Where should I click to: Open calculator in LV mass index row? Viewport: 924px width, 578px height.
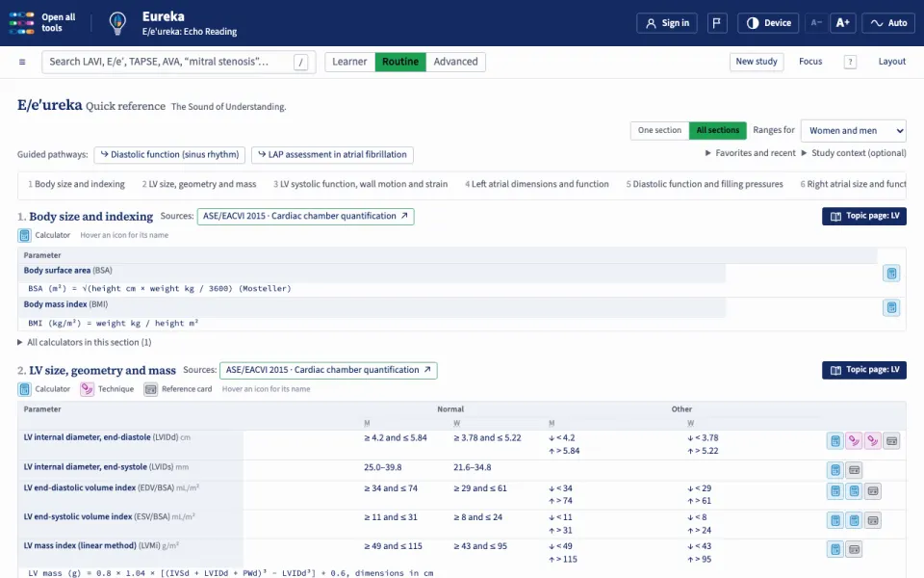point(835,549)
